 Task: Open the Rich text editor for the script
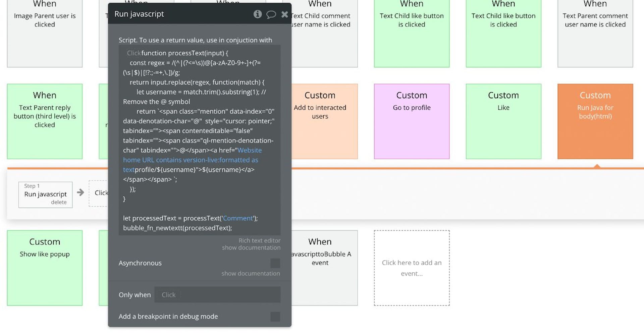click(259, 240)
